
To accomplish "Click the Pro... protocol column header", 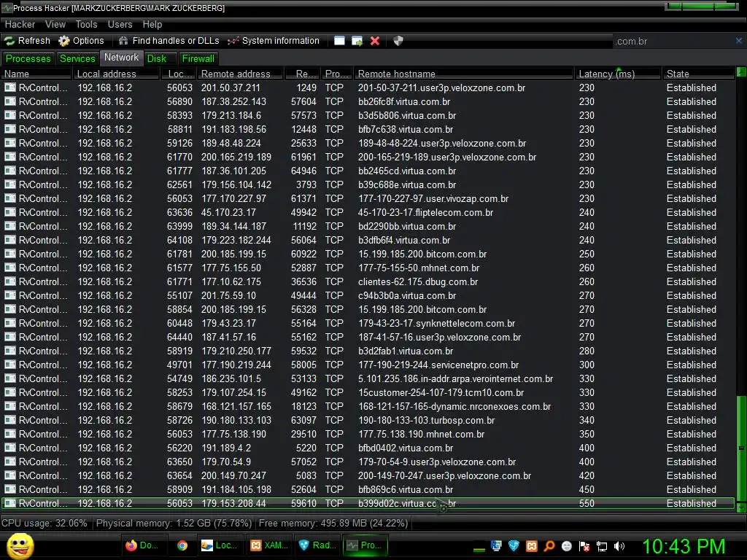I will [x=336, y=74].
